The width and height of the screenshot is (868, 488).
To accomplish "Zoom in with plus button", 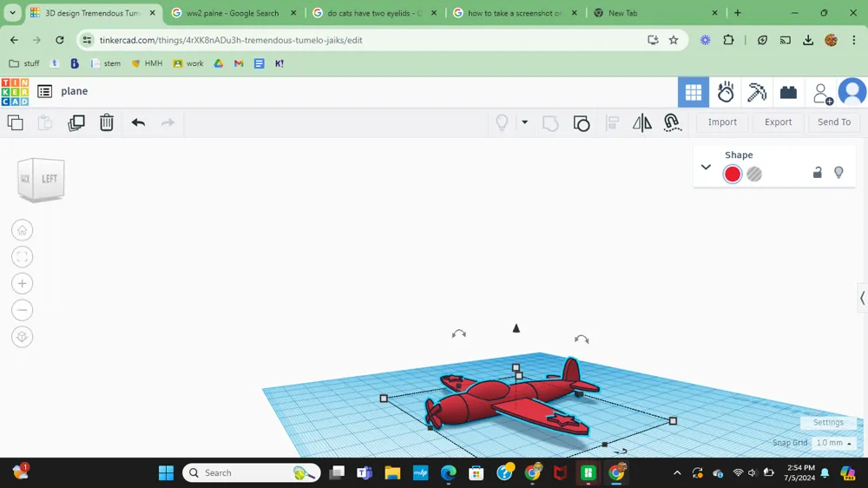I will (x=23, y=284).
